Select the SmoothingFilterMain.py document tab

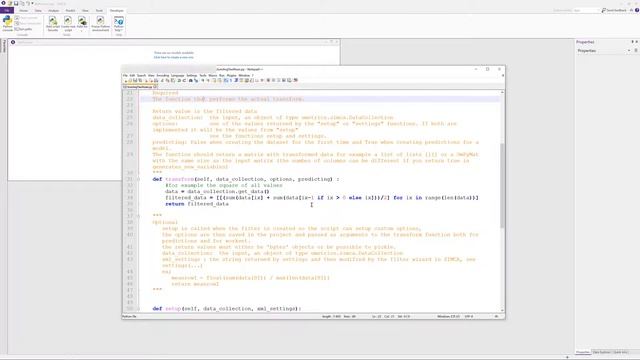[140, 87]
